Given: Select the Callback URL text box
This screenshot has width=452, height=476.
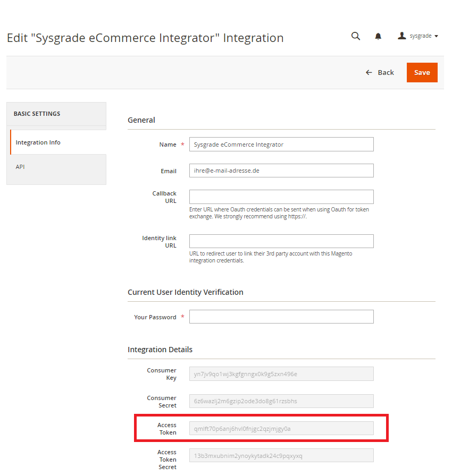Looking at the screenshot, I should pyautogui.click(x=281, y=197).
